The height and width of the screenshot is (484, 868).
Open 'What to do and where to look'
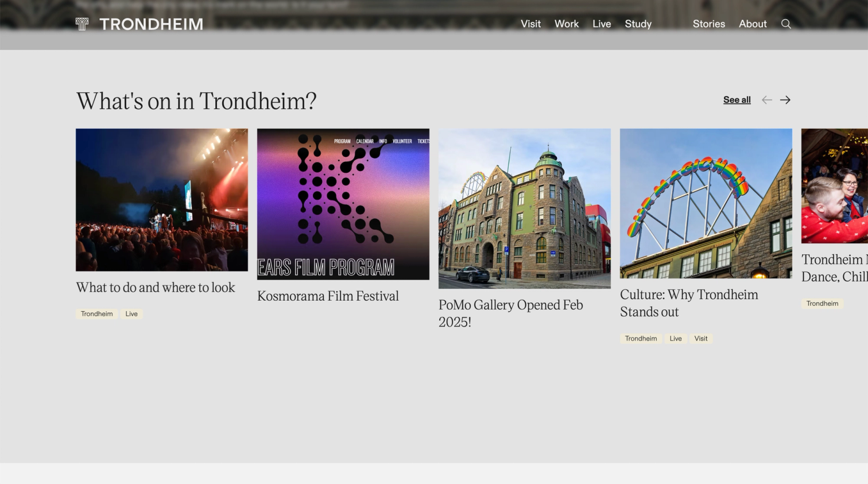point(155,287)
